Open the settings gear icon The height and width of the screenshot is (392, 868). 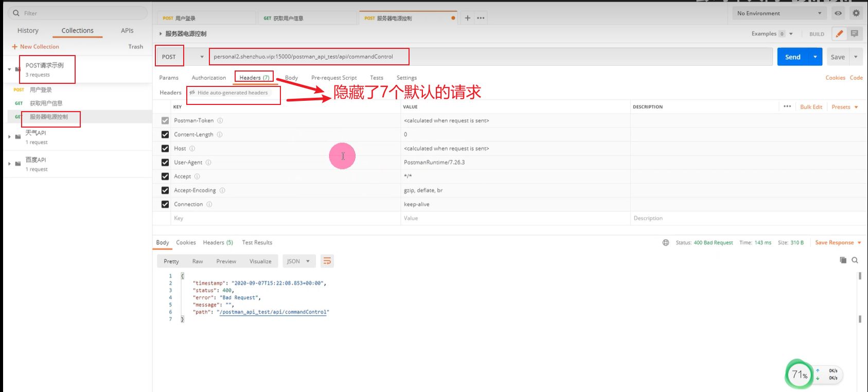pos(856,13)
